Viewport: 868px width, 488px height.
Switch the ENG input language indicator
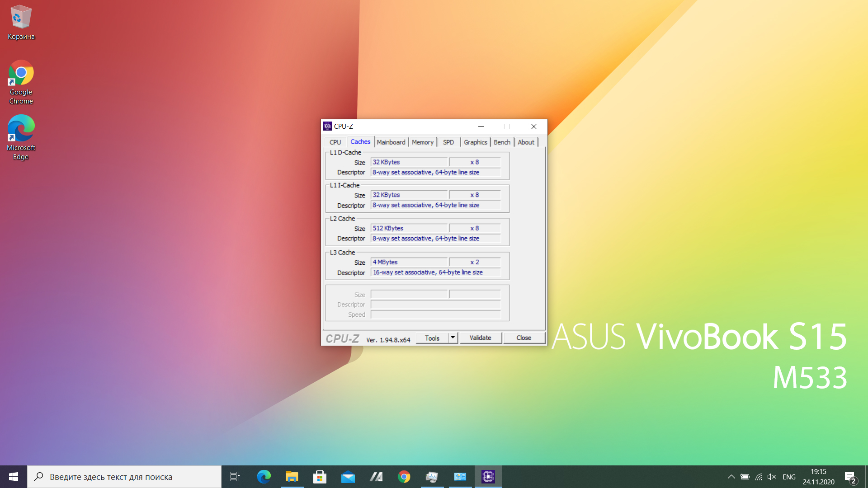pos(789,477)
